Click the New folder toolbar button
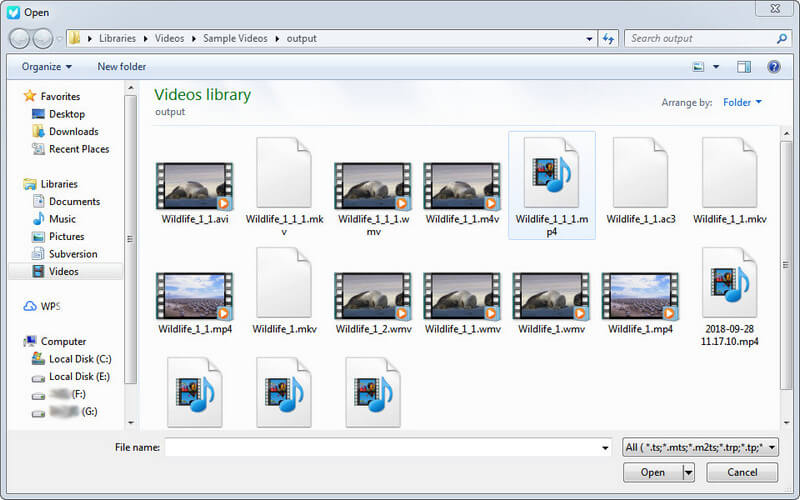This screenshot has width=800, height=500. [121, 67]
